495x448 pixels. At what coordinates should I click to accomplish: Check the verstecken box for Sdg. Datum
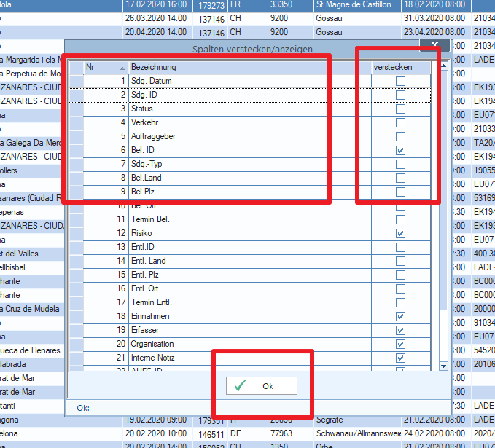(400, 81)
